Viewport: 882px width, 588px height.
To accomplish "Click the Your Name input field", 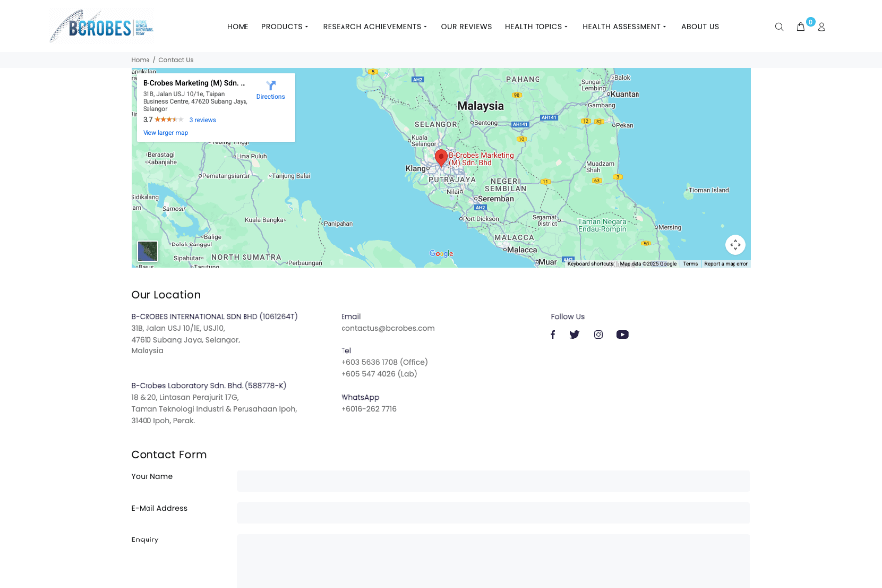I will (492, 481).
